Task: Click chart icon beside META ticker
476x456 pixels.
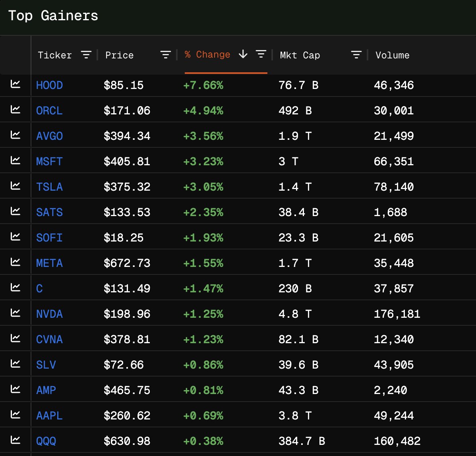Action: coord(15,262)
